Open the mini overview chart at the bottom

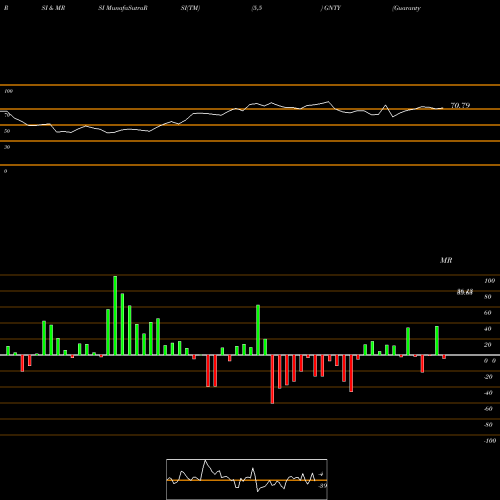[247, 479]
